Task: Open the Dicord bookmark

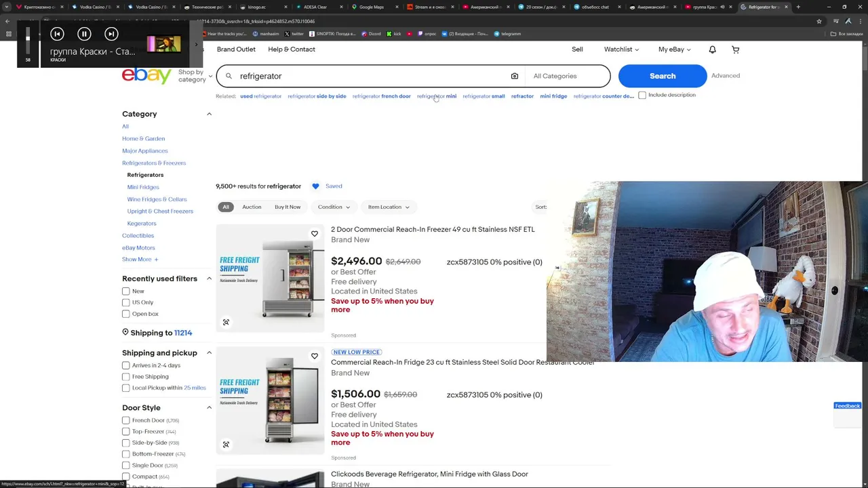Action: click(x=371, y=34)
